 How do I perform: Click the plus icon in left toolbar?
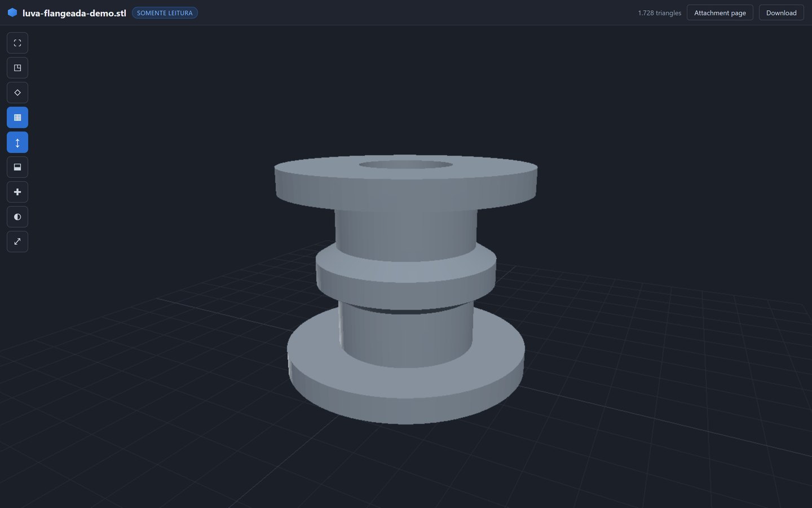17,192
